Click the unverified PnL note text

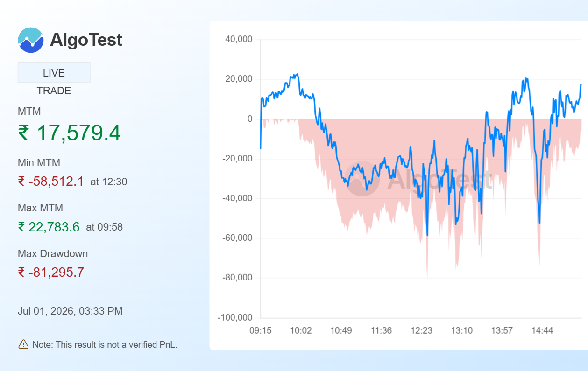click(105, 345)
